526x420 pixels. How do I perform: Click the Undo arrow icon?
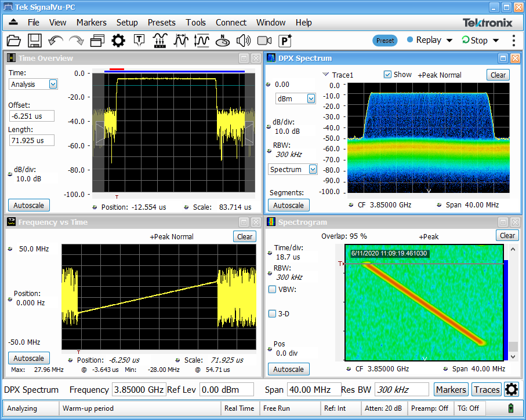point(56,41)
